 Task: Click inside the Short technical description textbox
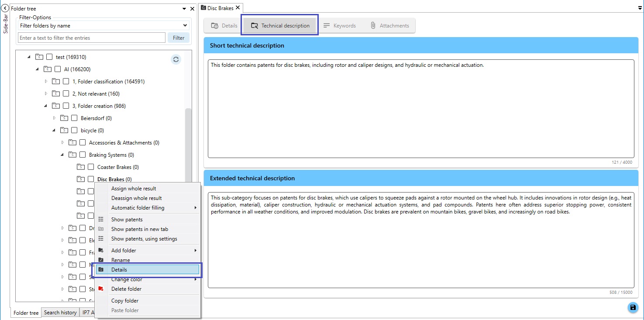click(420, 109)
